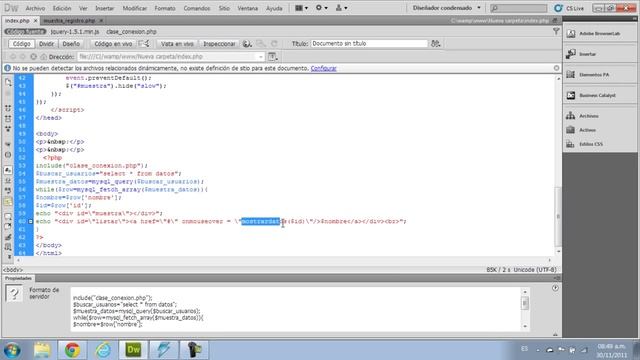This screenshot has height=360, width=640.
Task: Click the search field in top bar
Action: (x=518, y=8)
